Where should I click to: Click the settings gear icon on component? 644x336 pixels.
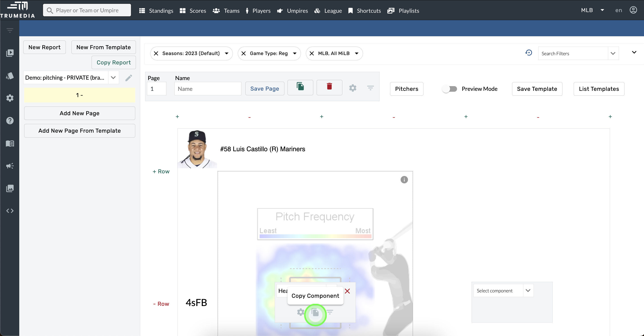[x=301, y=312]
